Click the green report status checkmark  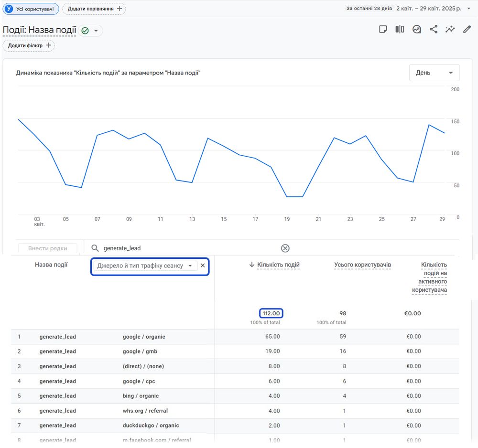coord(85,31)
